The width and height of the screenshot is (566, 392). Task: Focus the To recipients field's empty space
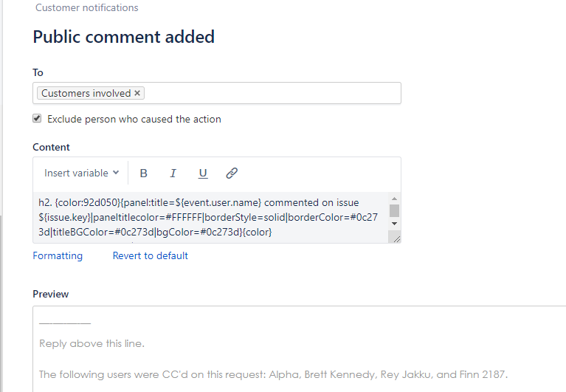pyautogui.click(x=273, y=94)
